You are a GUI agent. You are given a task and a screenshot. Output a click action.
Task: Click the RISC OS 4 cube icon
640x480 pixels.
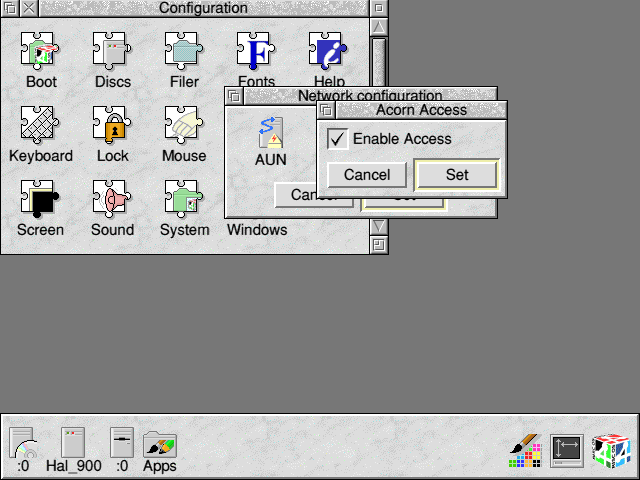coord(611,451)
